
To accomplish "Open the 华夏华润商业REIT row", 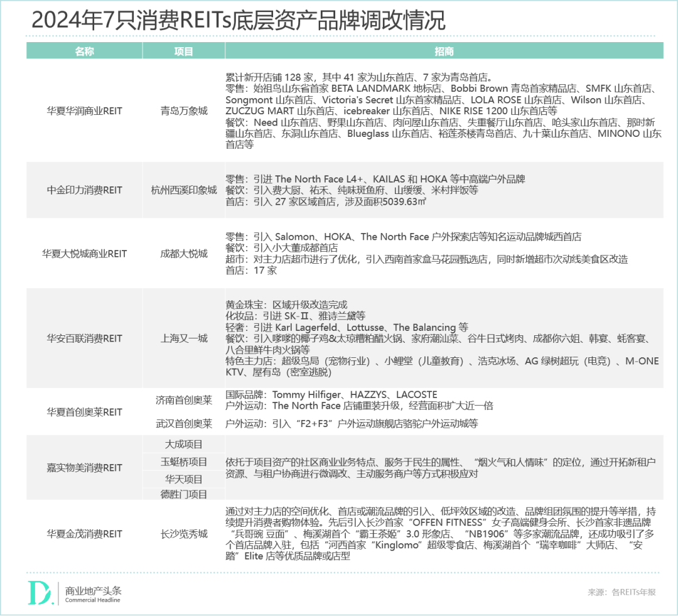I will pos(84,111).
